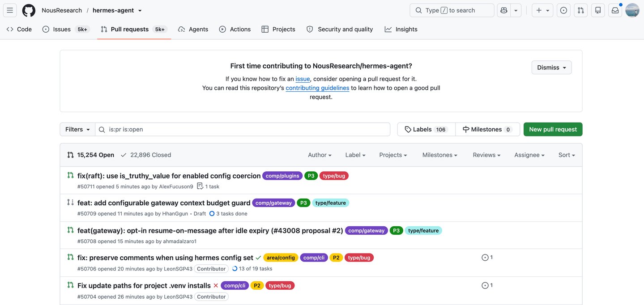Show the 15,254 Open pull requests
Screen dimensions: 644x305
coord(91,155)
